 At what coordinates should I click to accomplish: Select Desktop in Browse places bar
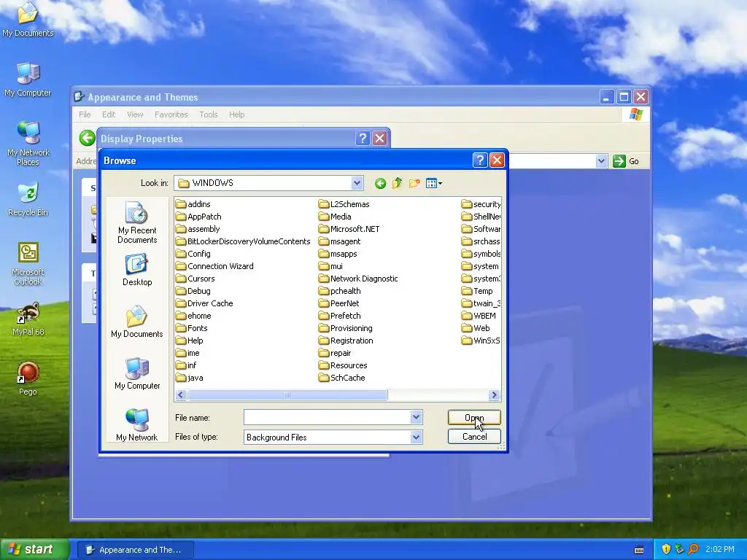[x=137, y=270]
